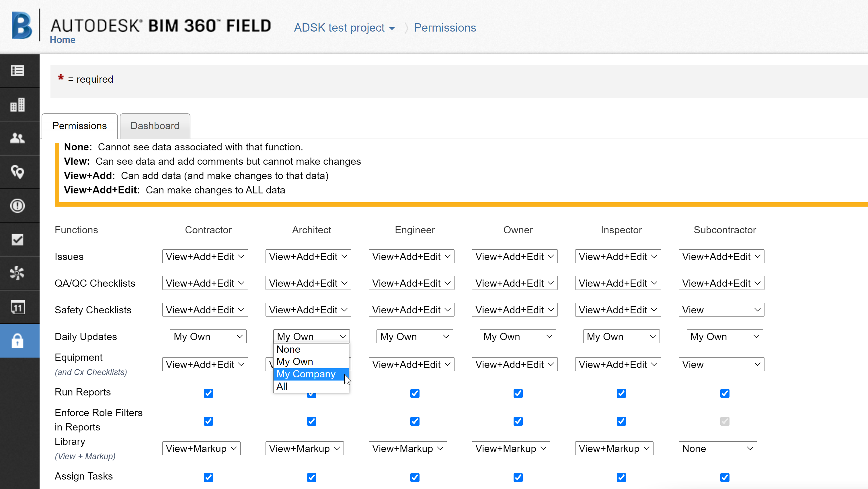
Task: Toggle Enforce Role Filters for Owner
Action: [x=518, y=421]
